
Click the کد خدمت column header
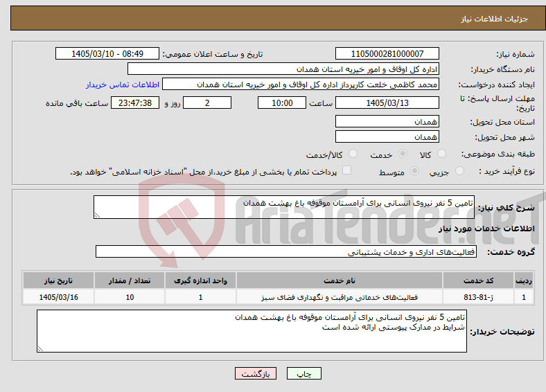pyautogui.click(x=479, y=280)
